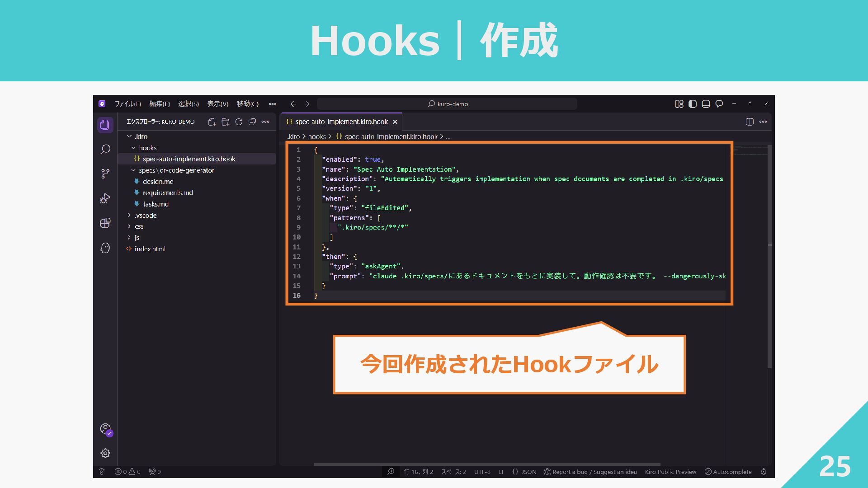
Task: Open the 選択(S) menu
Action: click(189, 104)
